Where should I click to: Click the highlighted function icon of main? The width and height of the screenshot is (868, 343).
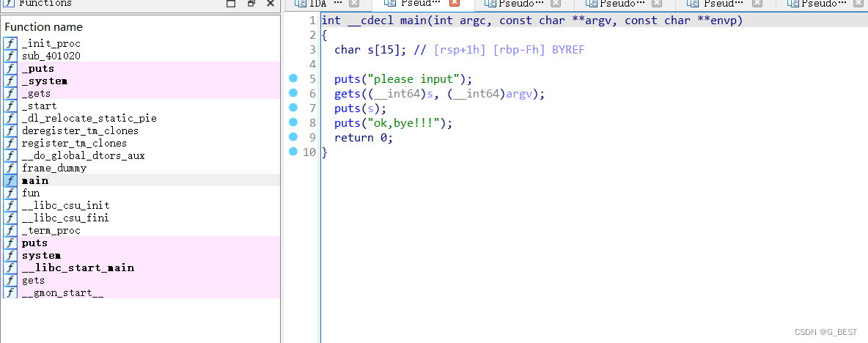(x=10, y=180)
